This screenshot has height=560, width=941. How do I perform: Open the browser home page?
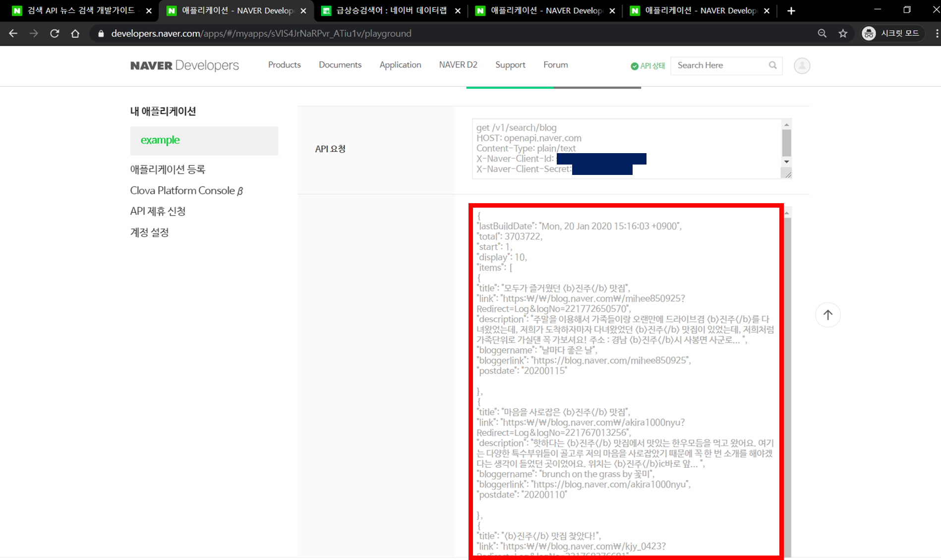pyautogui.click(x=75, y=33)
